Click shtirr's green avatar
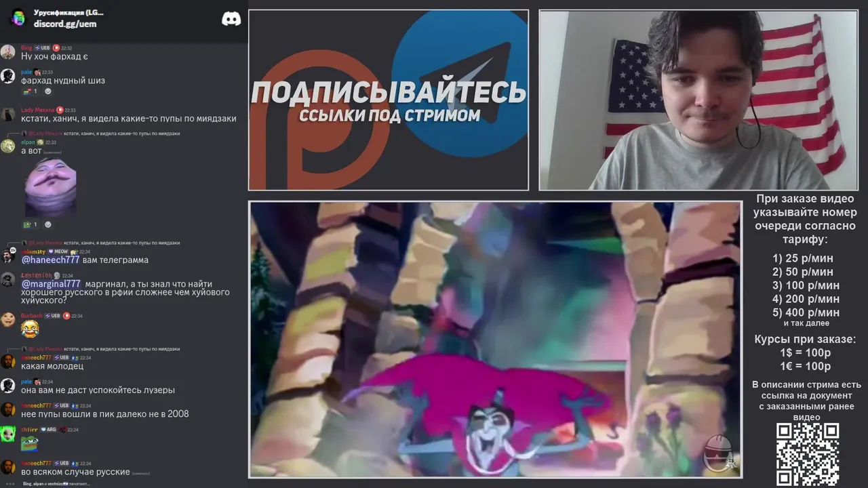The width and height of the screenshot is (868, 488). tap(7, 434)
